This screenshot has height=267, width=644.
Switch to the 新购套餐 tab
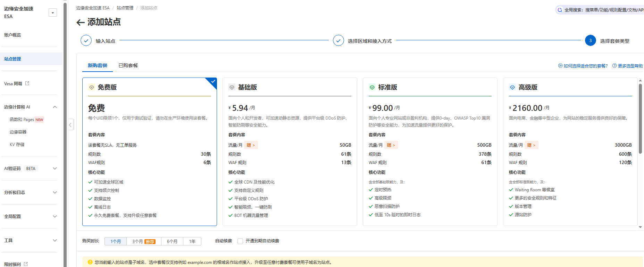pos(98,66)
